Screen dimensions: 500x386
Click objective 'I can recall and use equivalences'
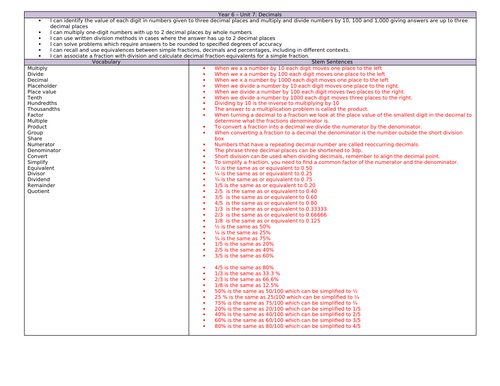[x=200, y=50]
